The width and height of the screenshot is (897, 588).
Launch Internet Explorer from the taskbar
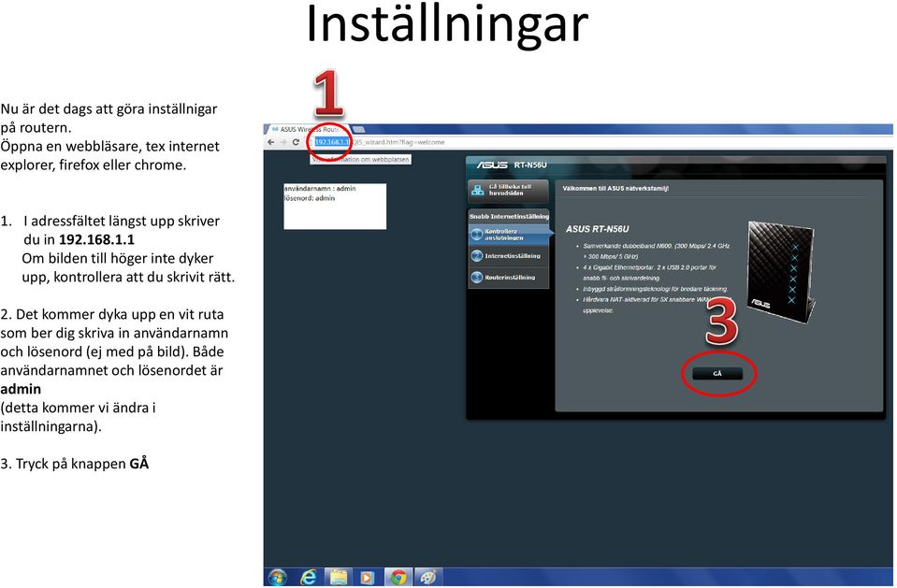(309, 577)
